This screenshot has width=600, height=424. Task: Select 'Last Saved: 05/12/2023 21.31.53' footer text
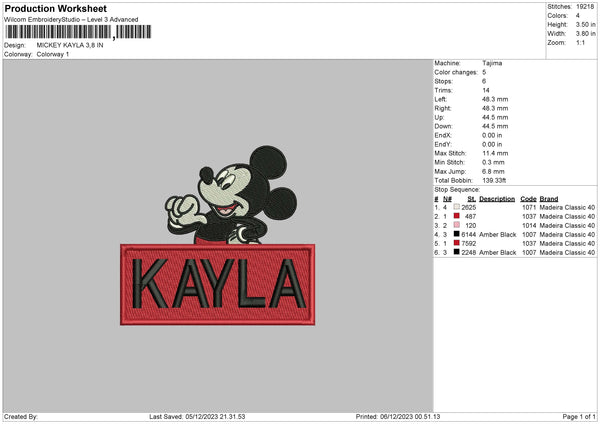(197, 416)
